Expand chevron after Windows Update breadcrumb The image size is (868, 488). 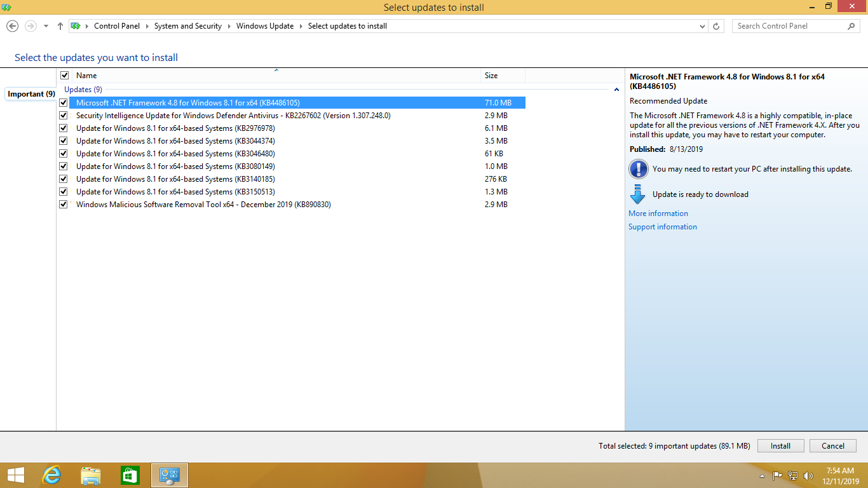click(x=301, y=26)
